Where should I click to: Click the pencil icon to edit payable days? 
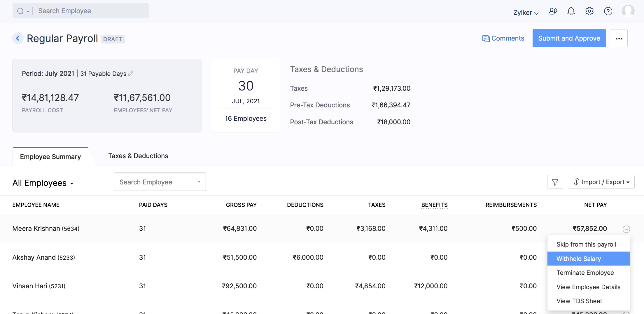tap(131, 73)
